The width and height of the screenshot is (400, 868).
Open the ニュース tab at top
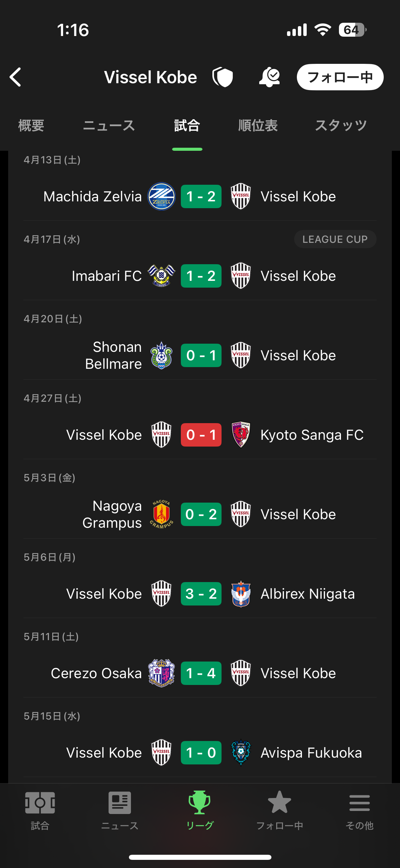109,126
